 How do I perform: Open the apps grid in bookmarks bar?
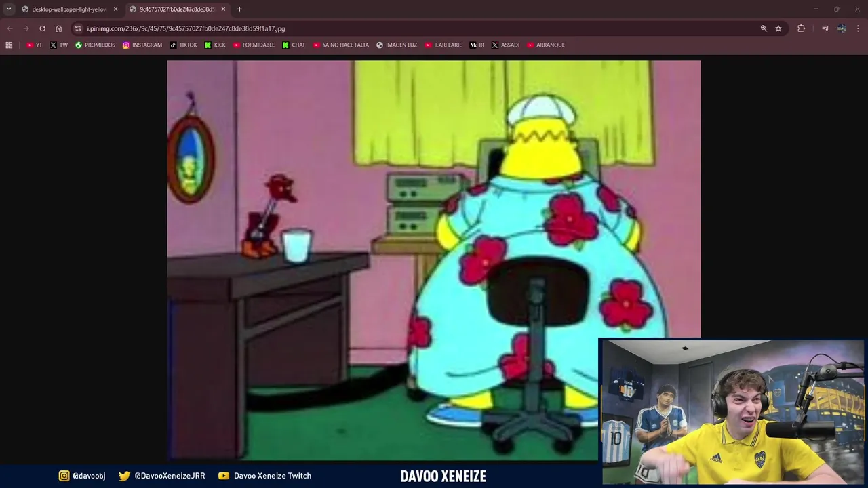pyautogui.click(x=9, y=45)
